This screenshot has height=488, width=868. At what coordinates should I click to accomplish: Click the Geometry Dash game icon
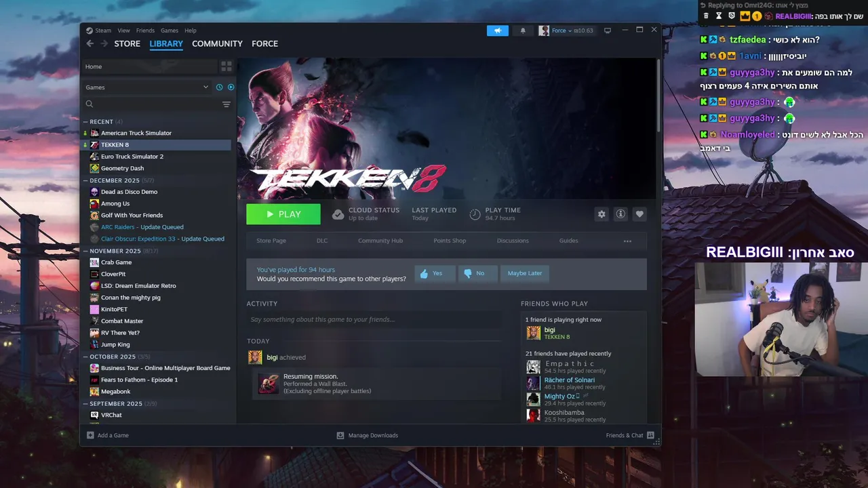click(94, 168)
